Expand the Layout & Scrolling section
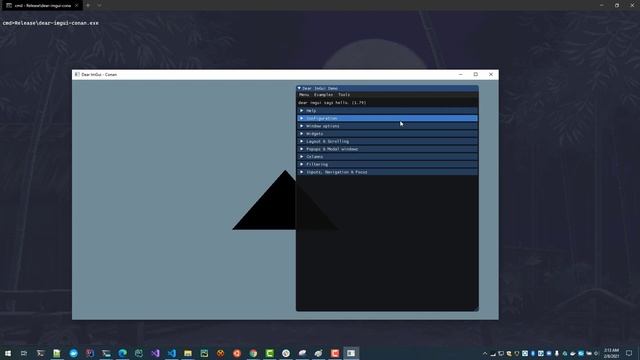The width and height of the screenshot is (640, 360). pos(387,141)
